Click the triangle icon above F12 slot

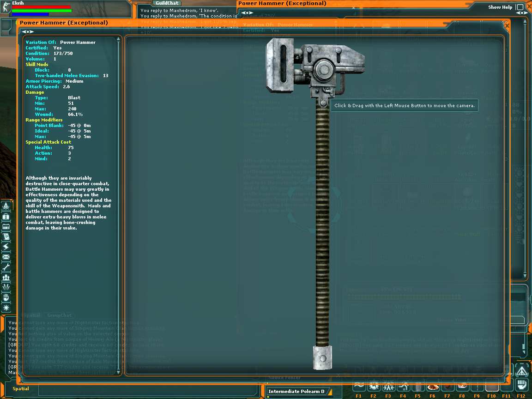click(x=522, y=371)
